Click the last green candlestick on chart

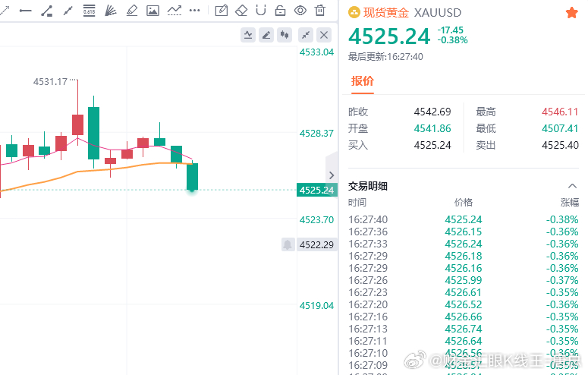193,176
